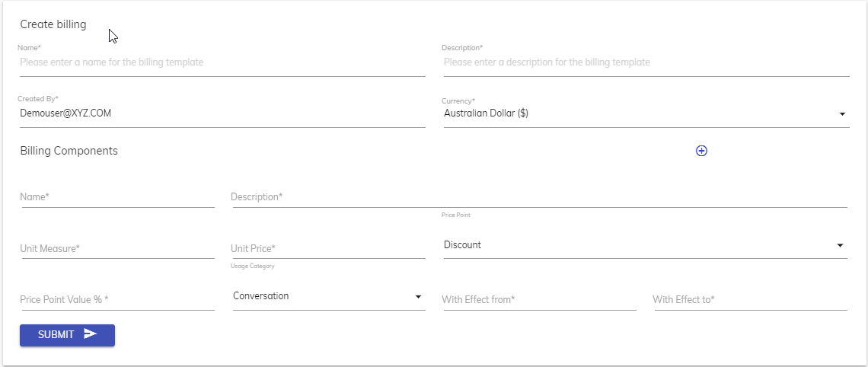Click the Create billing page title
Image resolution: width=868 pixels, height=367 pixels.
point(53,24)
